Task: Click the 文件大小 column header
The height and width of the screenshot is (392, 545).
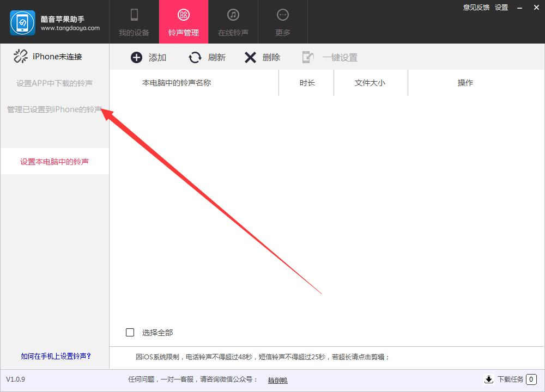Action: coord(371,83)
